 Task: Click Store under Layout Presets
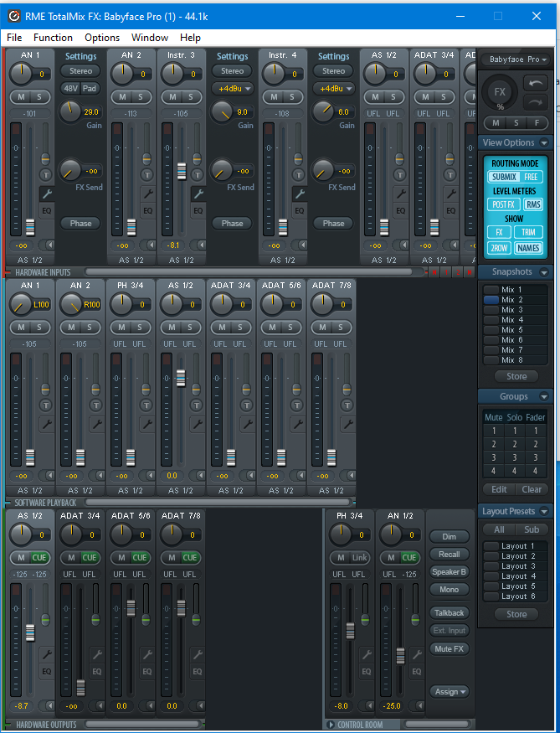[x=516, y=614]
